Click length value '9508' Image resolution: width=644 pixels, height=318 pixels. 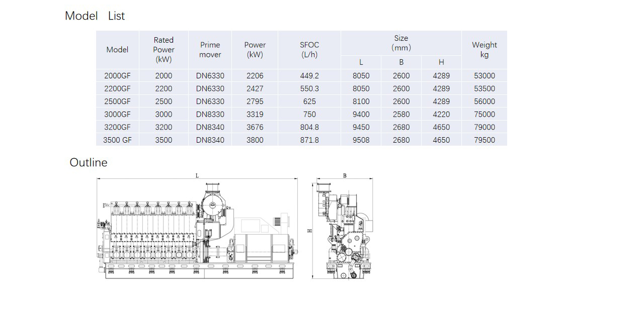(361, 140)
